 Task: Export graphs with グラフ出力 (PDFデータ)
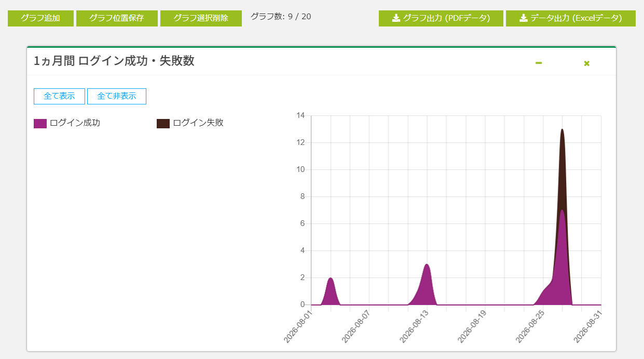coord(441,18)
